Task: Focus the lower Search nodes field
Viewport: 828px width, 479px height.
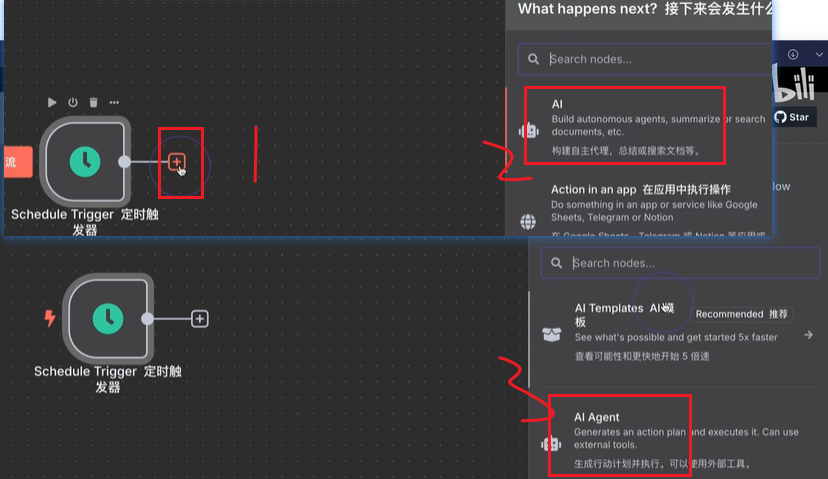Action: pos(681,263)
